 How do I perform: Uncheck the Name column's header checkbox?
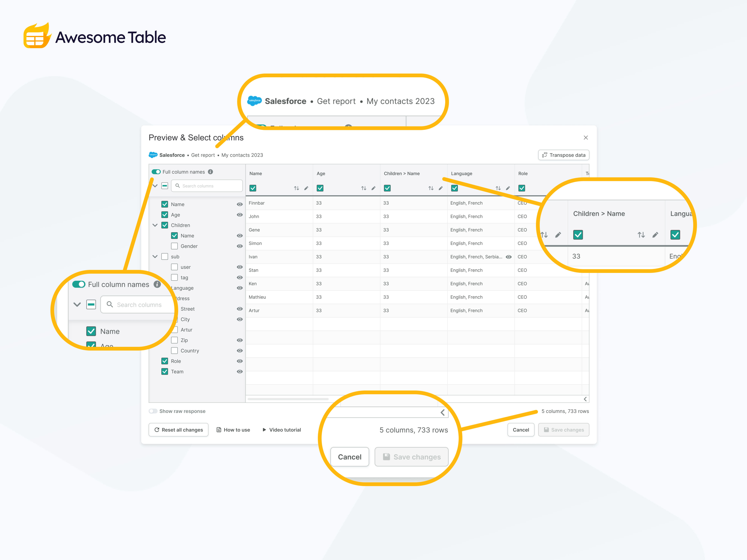(x=253, y=188)
